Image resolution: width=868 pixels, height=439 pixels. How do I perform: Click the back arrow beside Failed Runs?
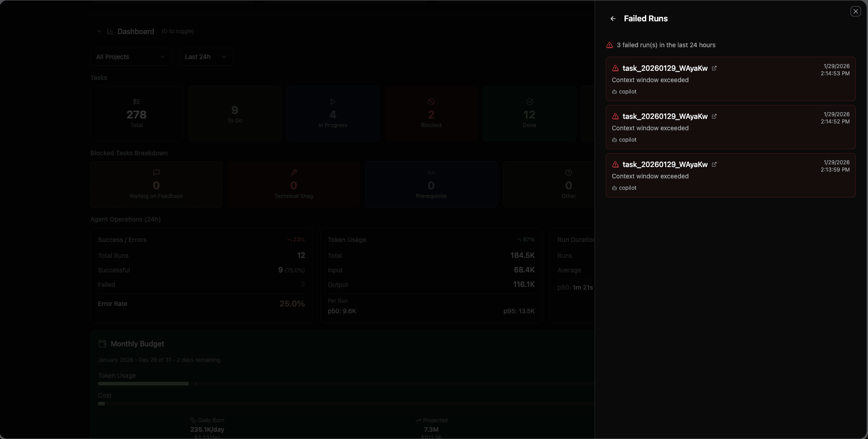coord(613,19)
